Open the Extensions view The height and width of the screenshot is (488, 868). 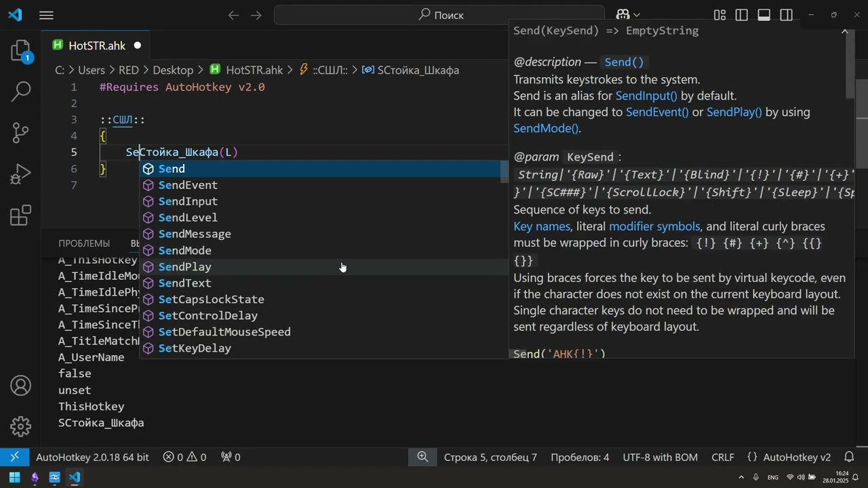point(21,216)
